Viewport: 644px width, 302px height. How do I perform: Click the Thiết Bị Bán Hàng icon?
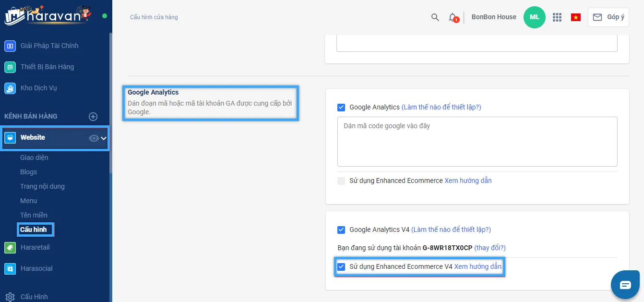pos(10,67)
